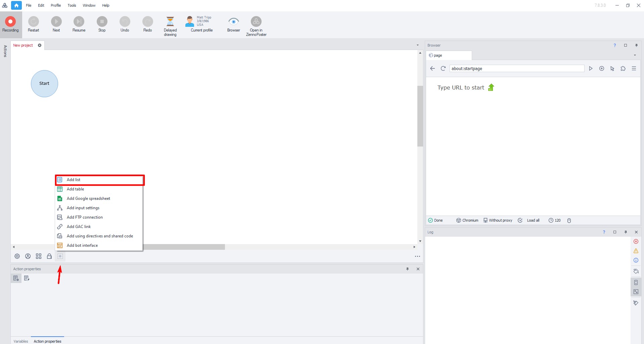This screenshot has width=644, height=344.
Task: Click the Current profile avatar
Action: click(x=190, y=21)
